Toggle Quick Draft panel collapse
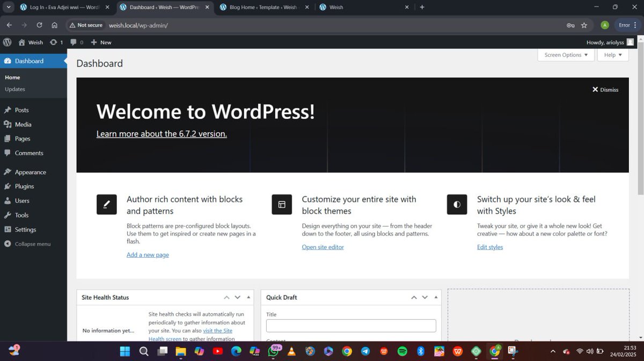This screenshot has width=644, height=361. click(436, 297)
